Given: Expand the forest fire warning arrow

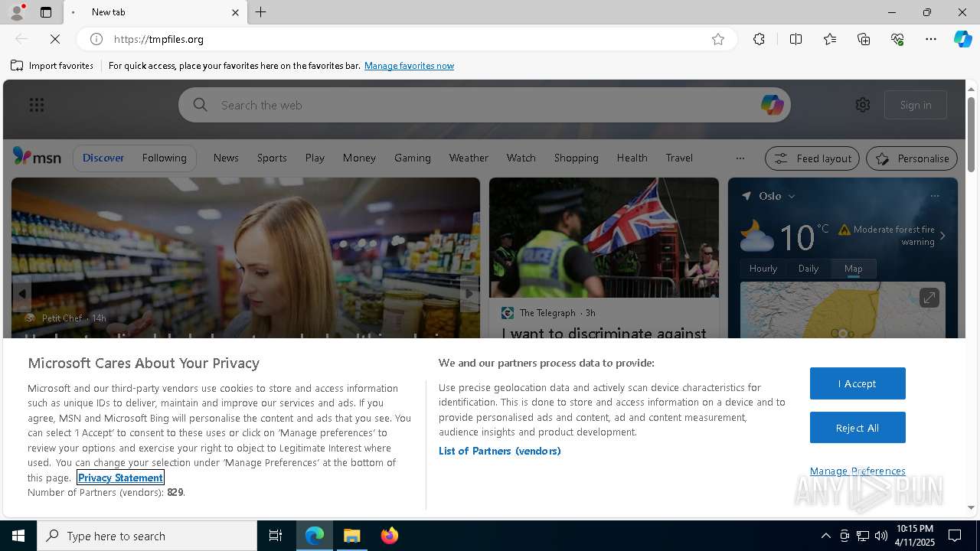Looking at the screenshot, I should click(942, 236).
